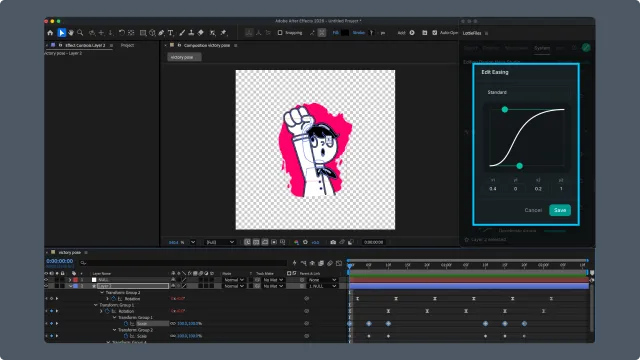The width and height of the screenshot is (640, 360).
Task: Select the Type text tool
Action: (171, 33)
